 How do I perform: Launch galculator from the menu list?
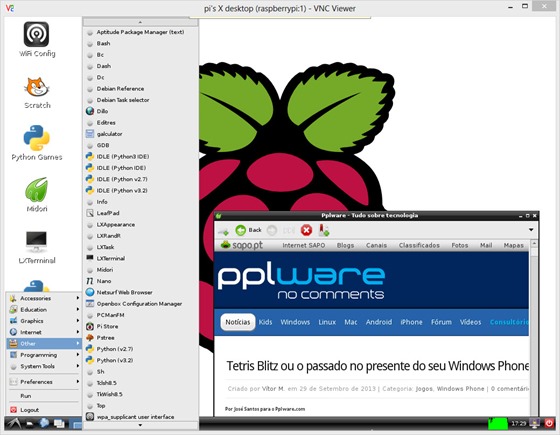point(140,134)
